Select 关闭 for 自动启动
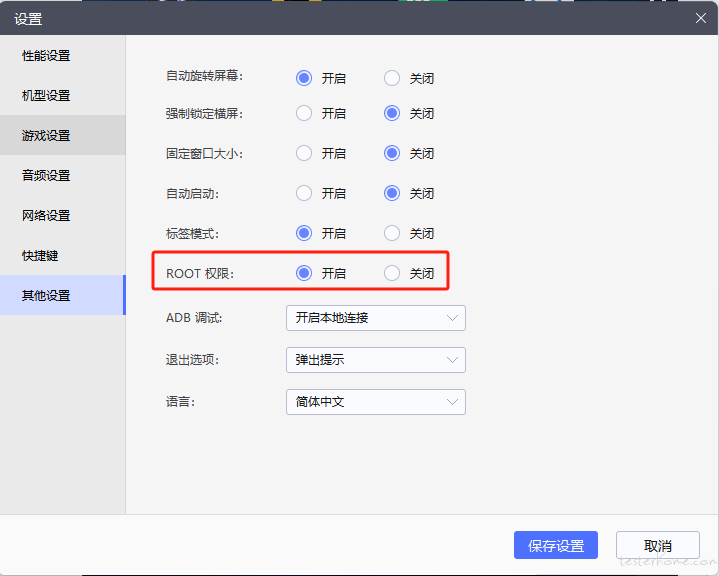This screenshot has height=576, width=719. tap(392, 193)
